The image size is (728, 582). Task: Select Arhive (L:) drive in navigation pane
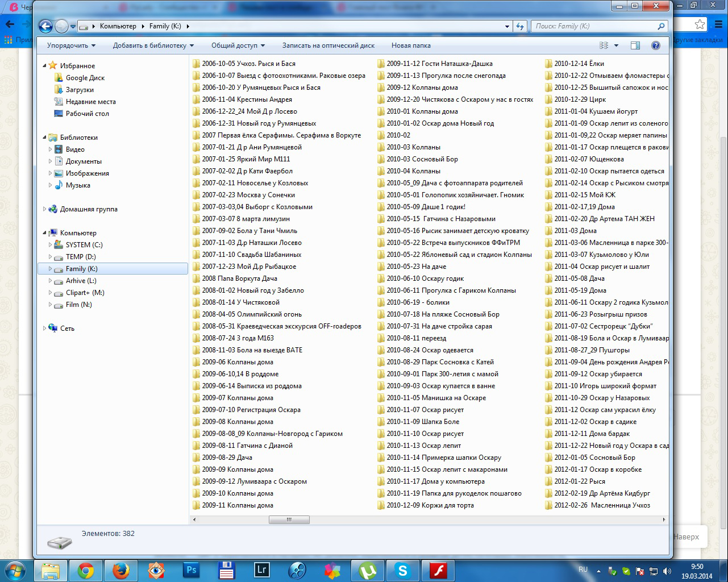81,281
